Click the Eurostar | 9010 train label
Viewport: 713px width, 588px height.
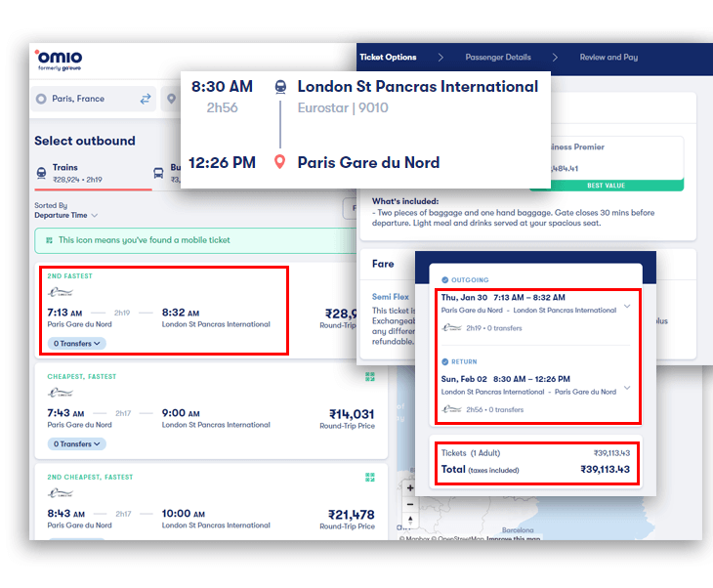(x=343, y=107)
